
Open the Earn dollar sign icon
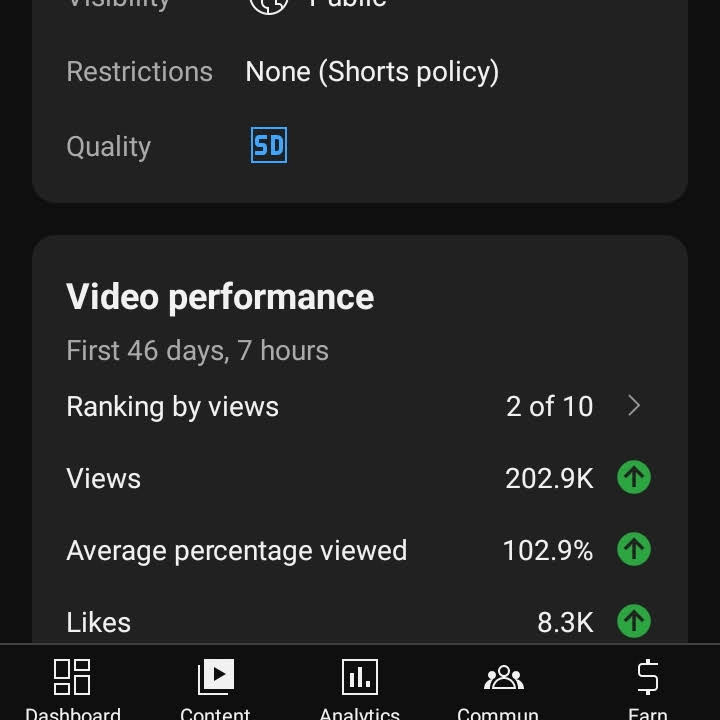coord(648,677)
